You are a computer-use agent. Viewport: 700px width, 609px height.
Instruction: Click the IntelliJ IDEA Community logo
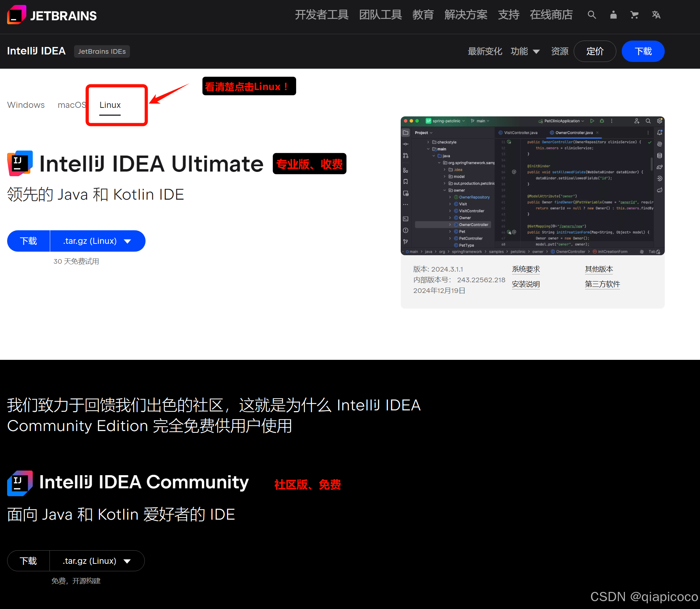pyautogui.click(x=20, y=483)
